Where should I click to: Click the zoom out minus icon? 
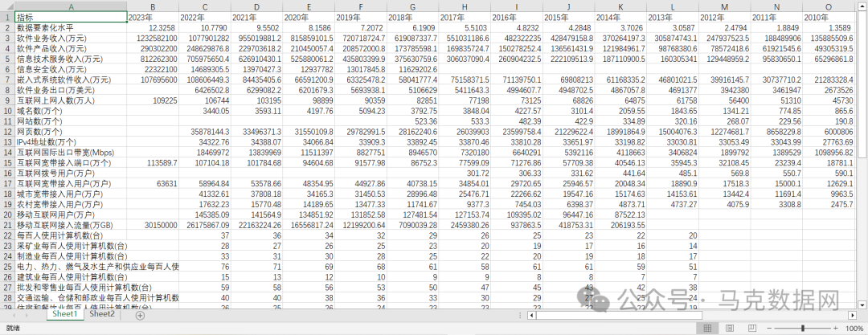[x=768, y=329]
